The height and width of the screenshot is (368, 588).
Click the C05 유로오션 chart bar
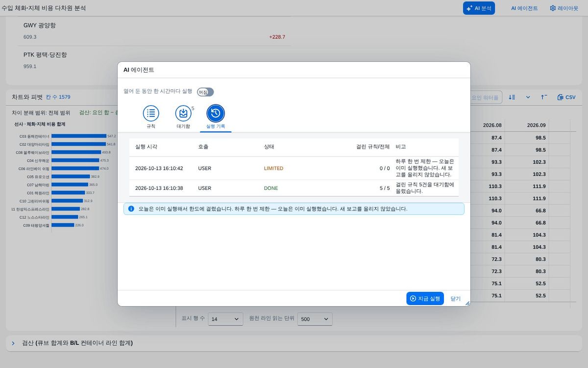click(x=71, y=177)
